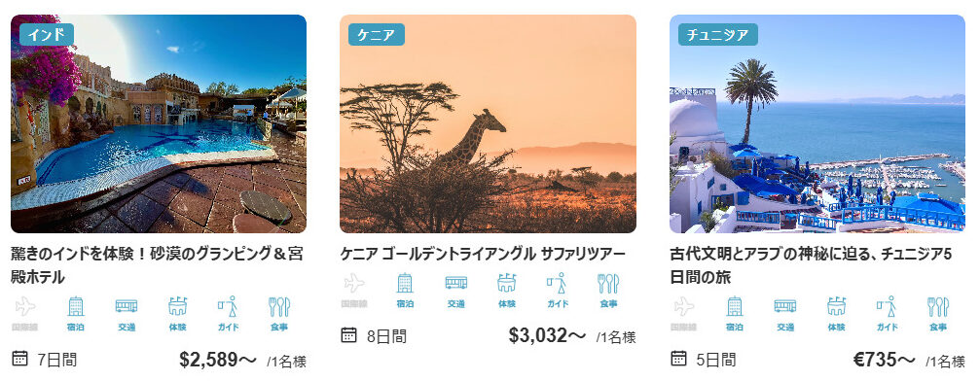This screenshot has height=381, width=980.
Task: Click the calendar icon beside 7日間
Action: pyautogui.click(x=20, y=359)
